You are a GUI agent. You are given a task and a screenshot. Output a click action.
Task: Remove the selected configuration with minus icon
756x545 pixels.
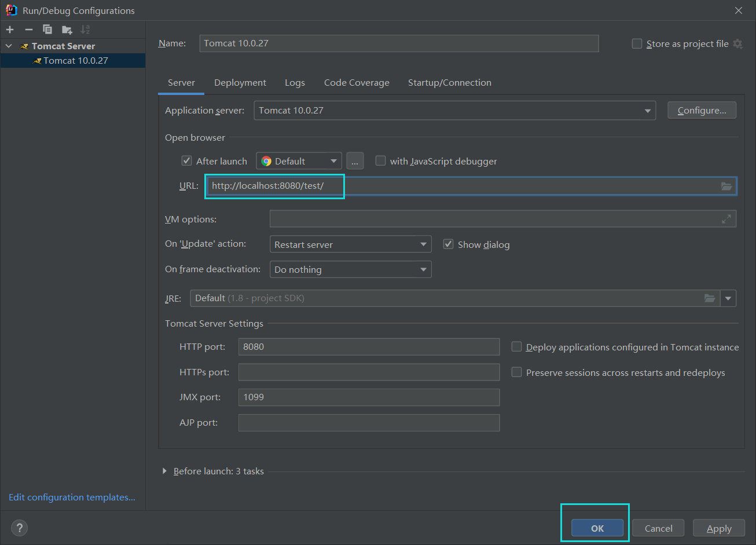pyautogui.click(x=29, y=30)
